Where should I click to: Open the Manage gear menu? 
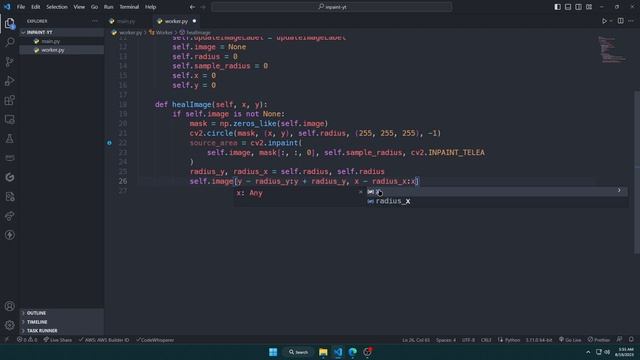point(9,325)
